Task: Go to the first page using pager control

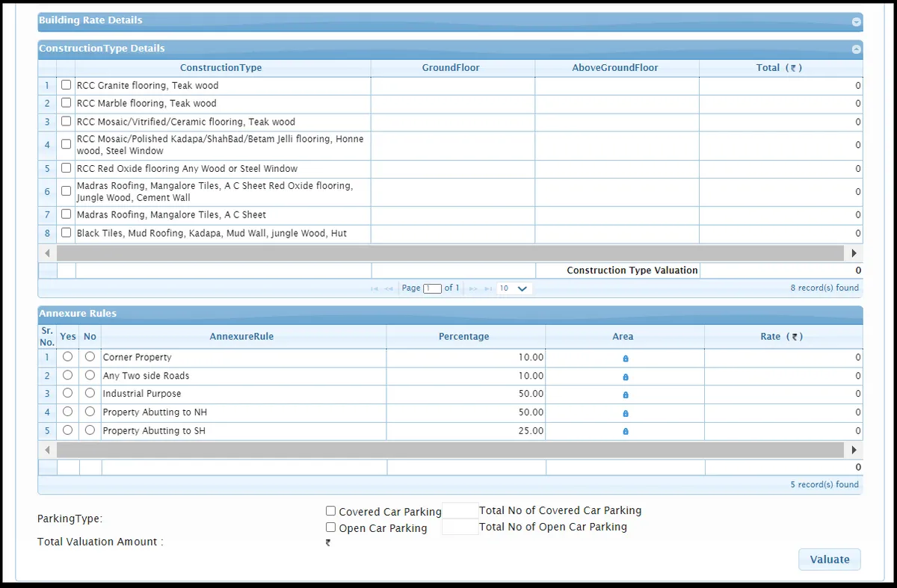Action: pos(374,288)
